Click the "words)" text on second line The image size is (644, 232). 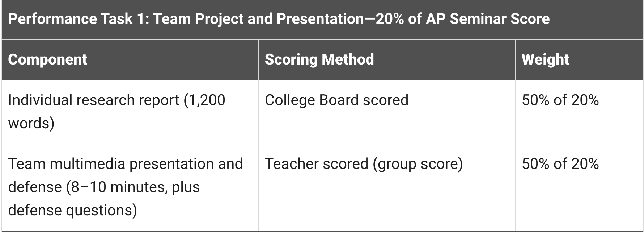(x=31, y=123)
